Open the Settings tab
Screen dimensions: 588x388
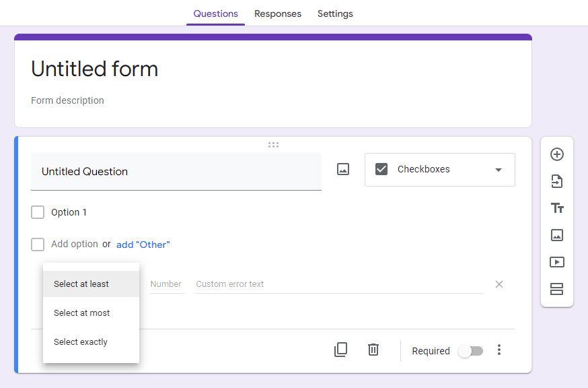coord(334,13)
